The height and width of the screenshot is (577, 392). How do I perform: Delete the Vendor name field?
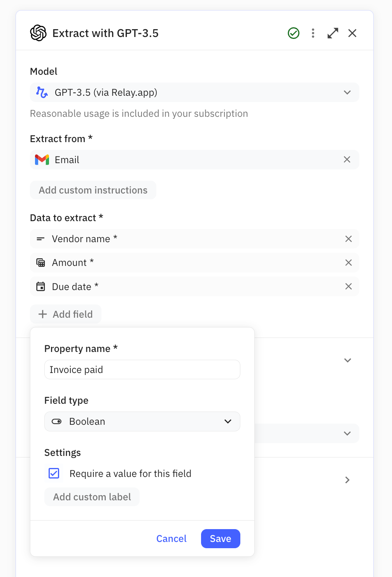348,239
